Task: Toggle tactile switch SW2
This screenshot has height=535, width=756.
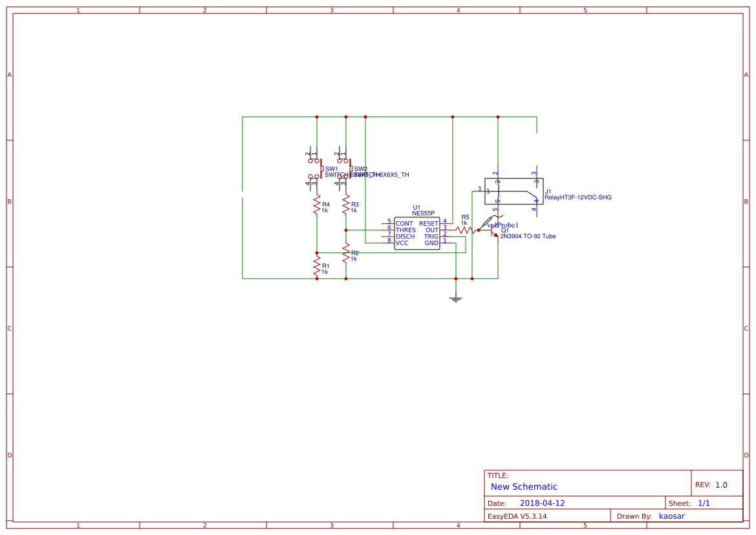Action: click(345, 167)
